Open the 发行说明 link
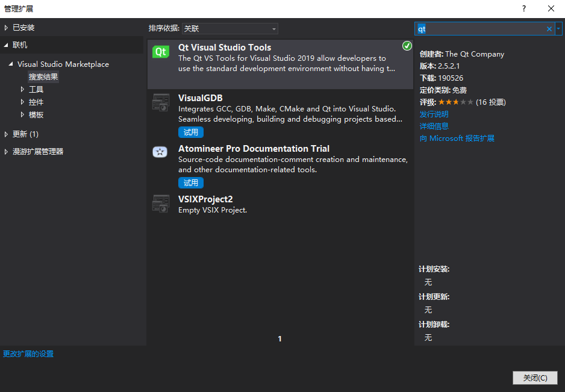 click(x=434, y=114)
